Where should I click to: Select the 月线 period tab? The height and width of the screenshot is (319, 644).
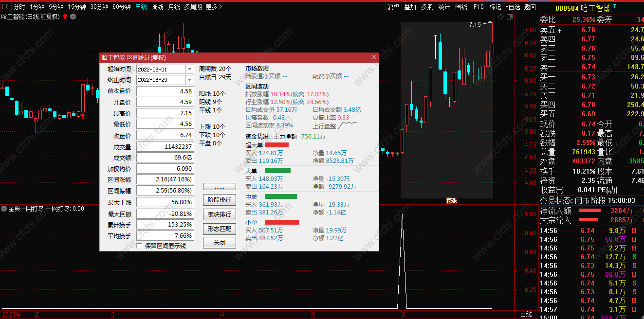[174, 7]
